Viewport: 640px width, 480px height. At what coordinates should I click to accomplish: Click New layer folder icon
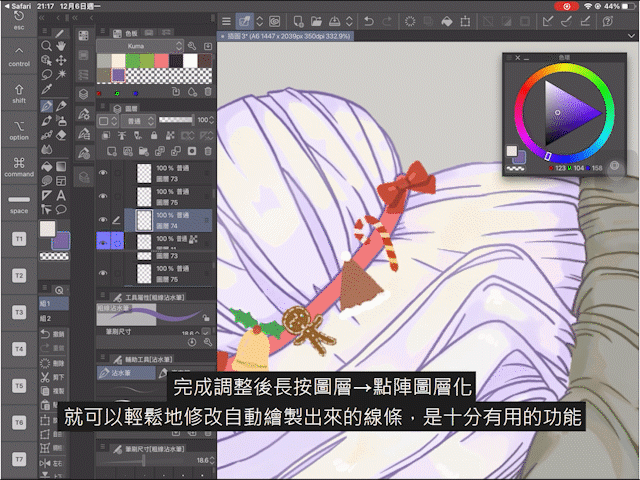(144, 151)
